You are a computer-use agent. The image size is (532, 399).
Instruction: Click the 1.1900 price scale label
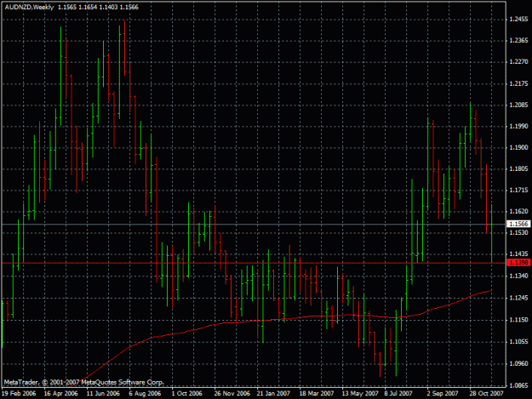click(518, 147)
